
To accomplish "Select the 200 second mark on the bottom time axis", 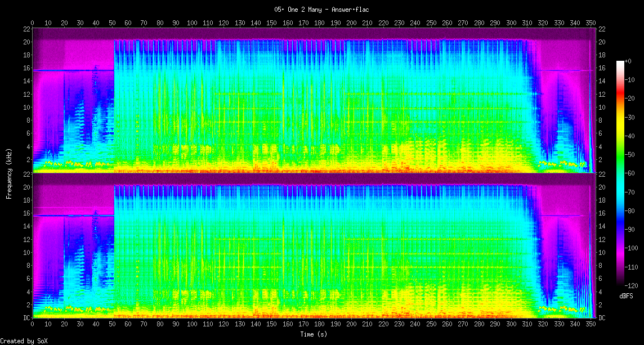I will coord(352,324).
